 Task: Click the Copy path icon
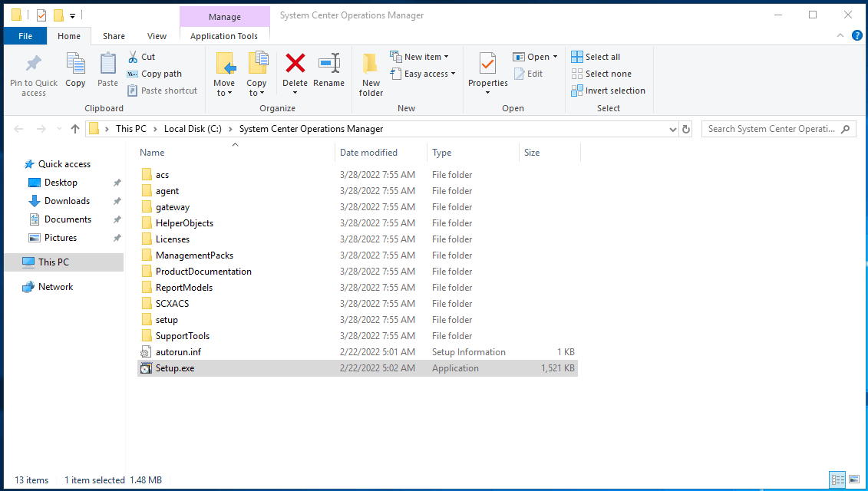coord(153,73)
